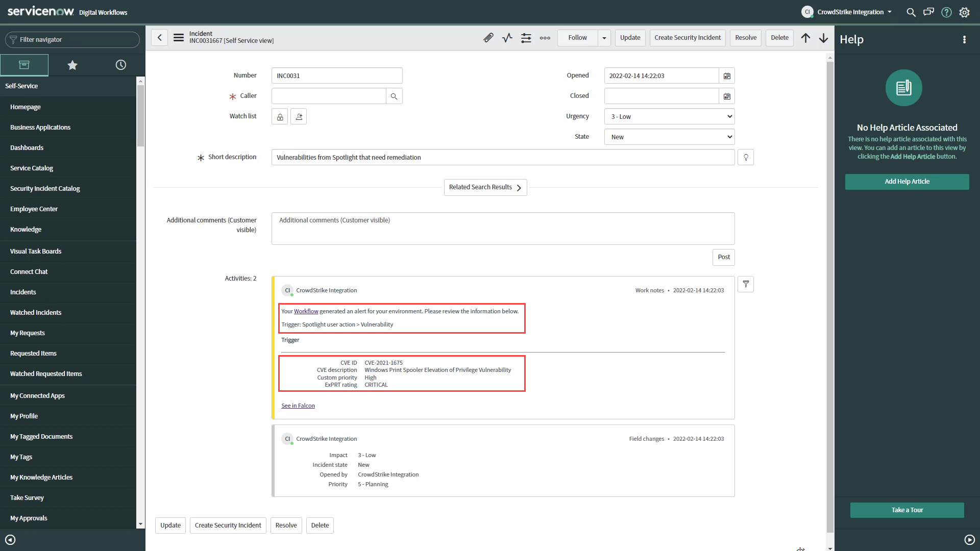Viewport: 980px width, 551px height.
Task: Click bottom Create Security Incident button
Action: [228, 525]
